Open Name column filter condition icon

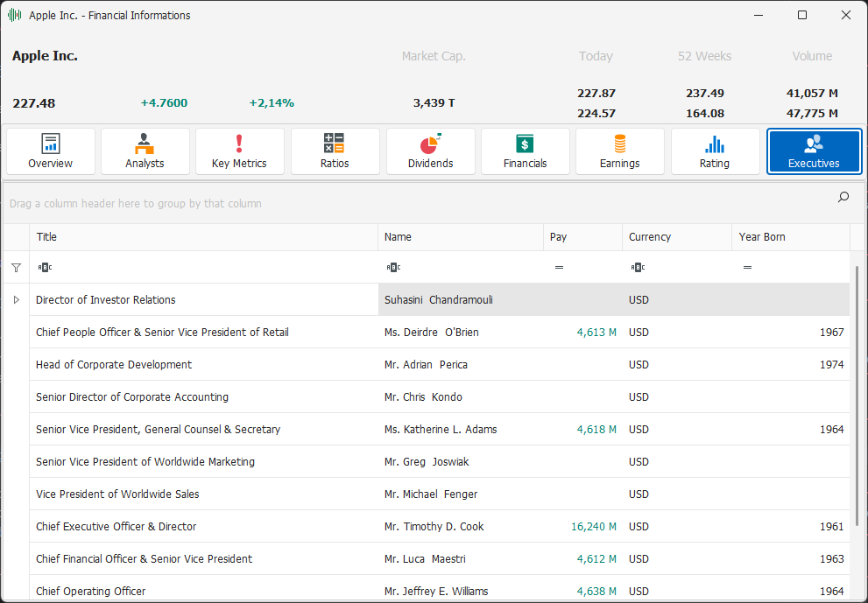393,268
